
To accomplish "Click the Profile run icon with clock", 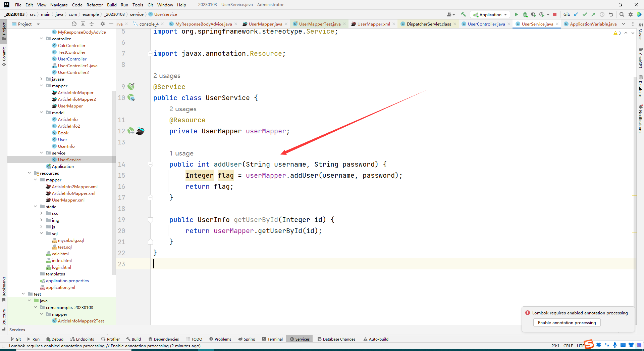I will coord(542,14).
